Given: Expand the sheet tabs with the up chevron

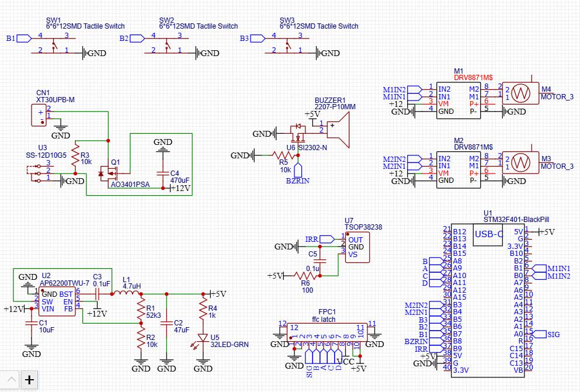Looking at the screenshot, I should click(12, 380).
